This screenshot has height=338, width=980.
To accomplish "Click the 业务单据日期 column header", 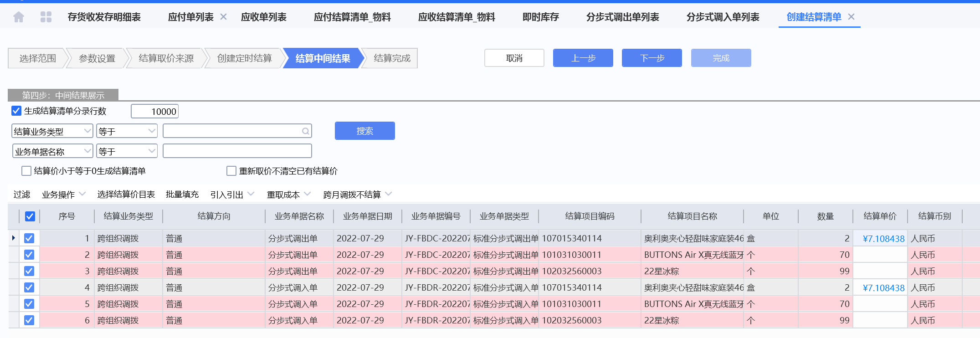I will pyautogui.click(x=368, y=216).
